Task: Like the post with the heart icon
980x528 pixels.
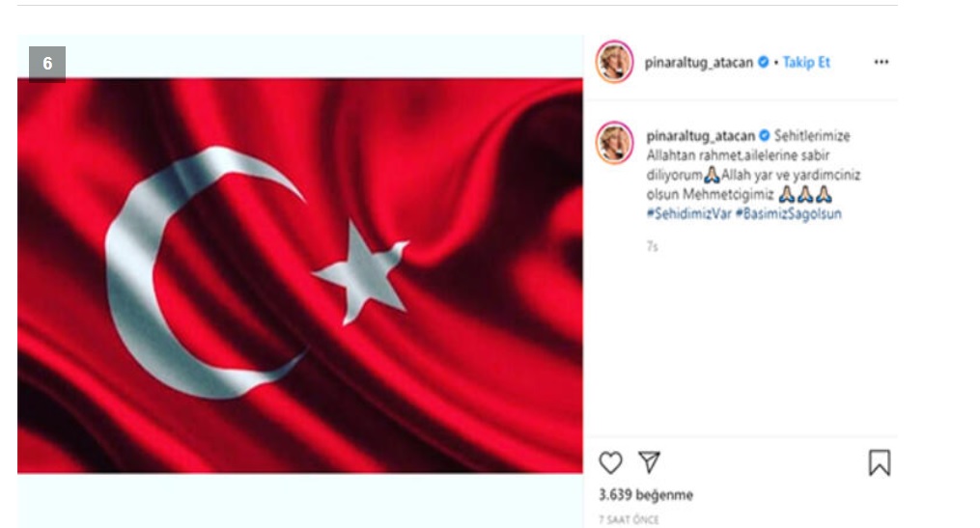Action: click(x=610, y=463)
